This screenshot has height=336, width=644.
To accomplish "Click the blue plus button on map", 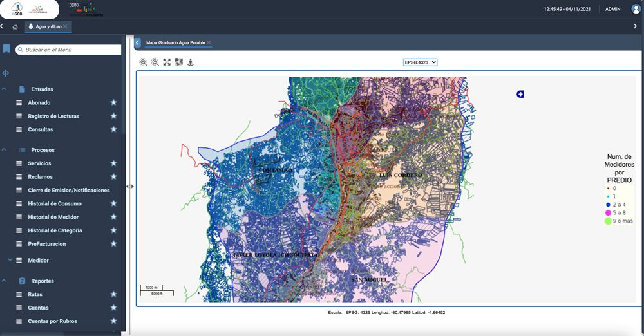I will point(520,94).
